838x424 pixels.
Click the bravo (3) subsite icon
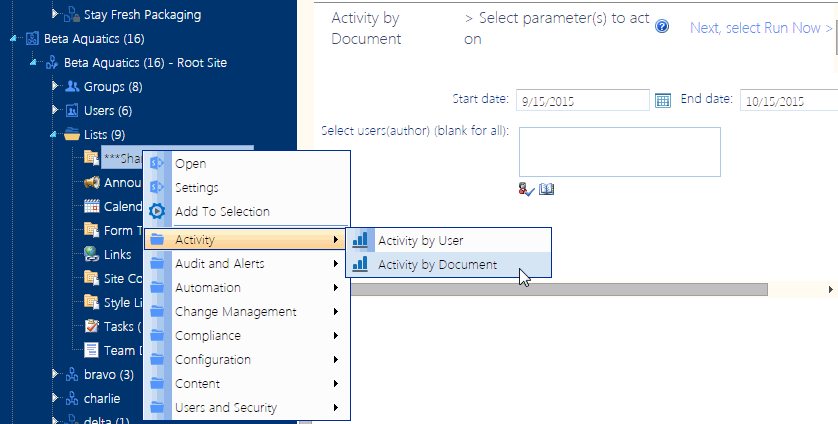pyautogui.click(x=72, y=374)
